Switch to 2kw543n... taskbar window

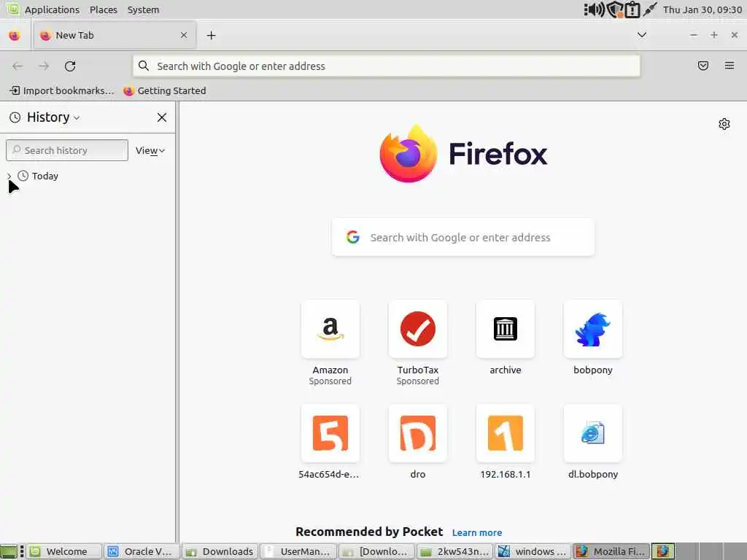(x=454, y=551)
